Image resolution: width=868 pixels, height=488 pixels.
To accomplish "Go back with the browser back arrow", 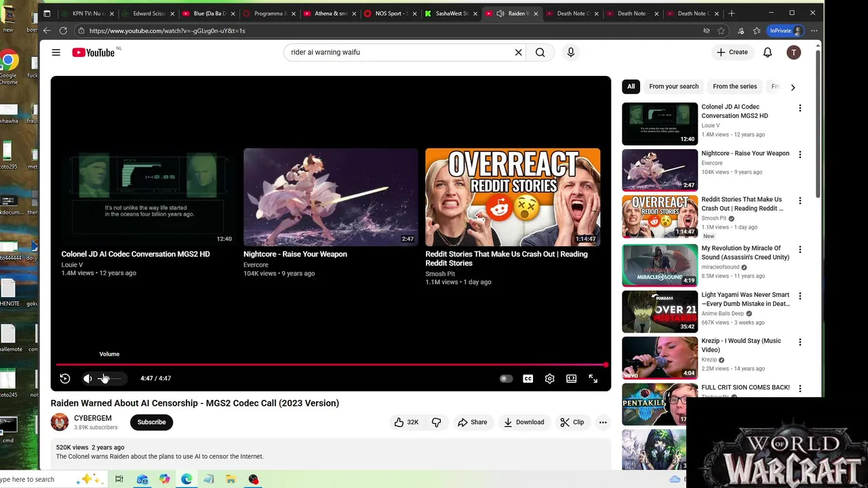I will (x=47, y=30).
